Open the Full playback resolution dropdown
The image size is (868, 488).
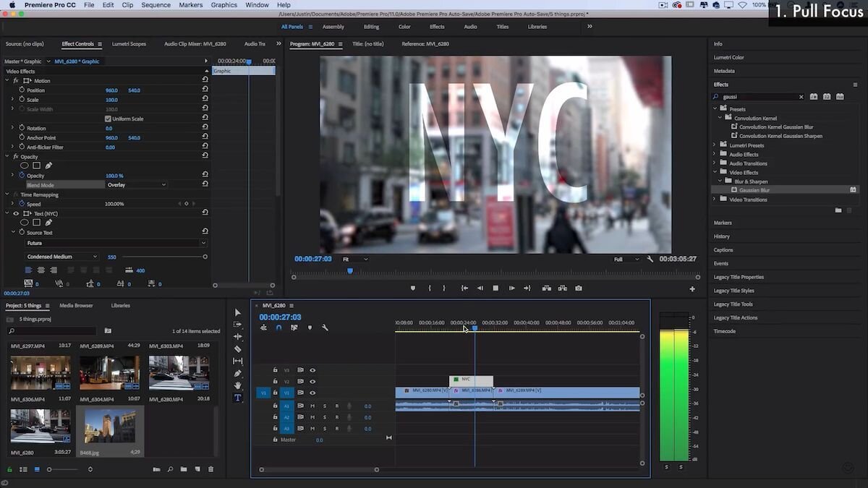point(626,259)
